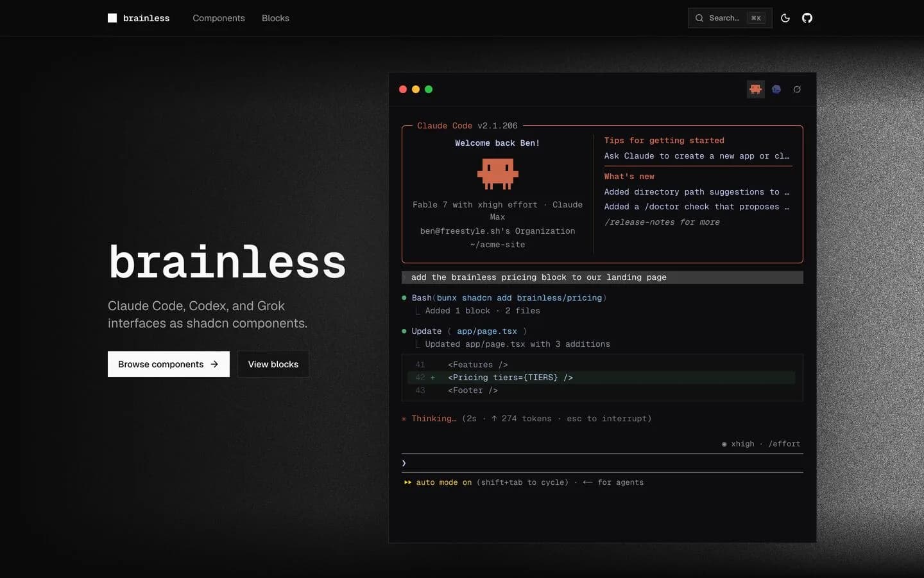924x578 pixels.
Task: Click the ⌘K shortcut badge
Action: tap(756, 18)
